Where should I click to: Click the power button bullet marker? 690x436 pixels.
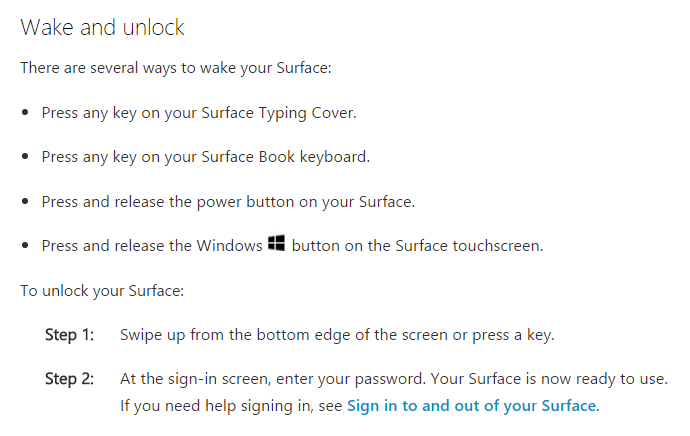click(25, 202)
